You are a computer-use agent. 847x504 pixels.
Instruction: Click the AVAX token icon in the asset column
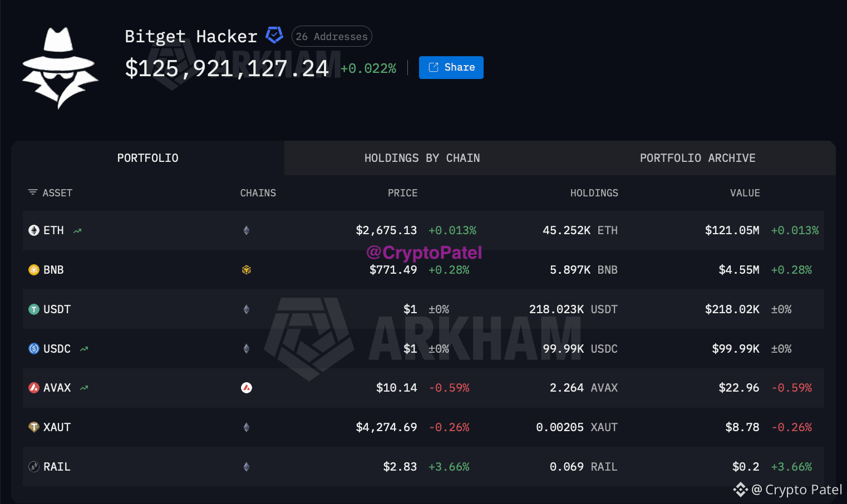pyautogui.click(x=34, y=388)
